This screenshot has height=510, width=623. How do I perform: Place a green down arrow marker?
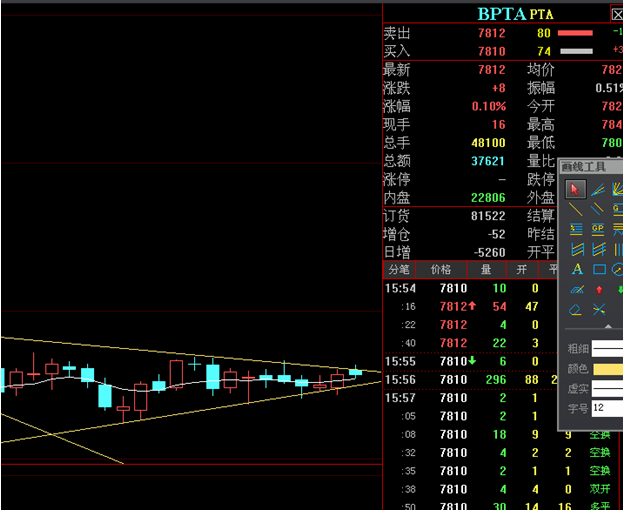[620, 290]
